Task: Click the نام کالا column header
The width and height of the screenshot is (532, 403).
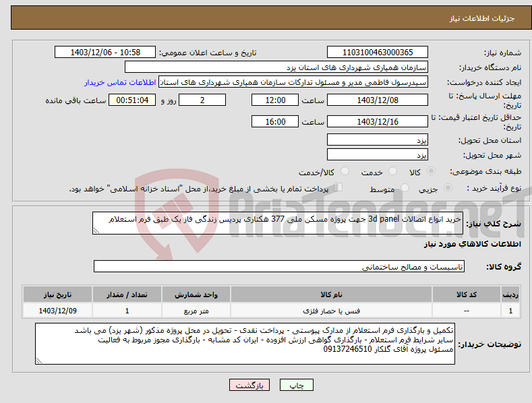Action: tap(331, 294)
